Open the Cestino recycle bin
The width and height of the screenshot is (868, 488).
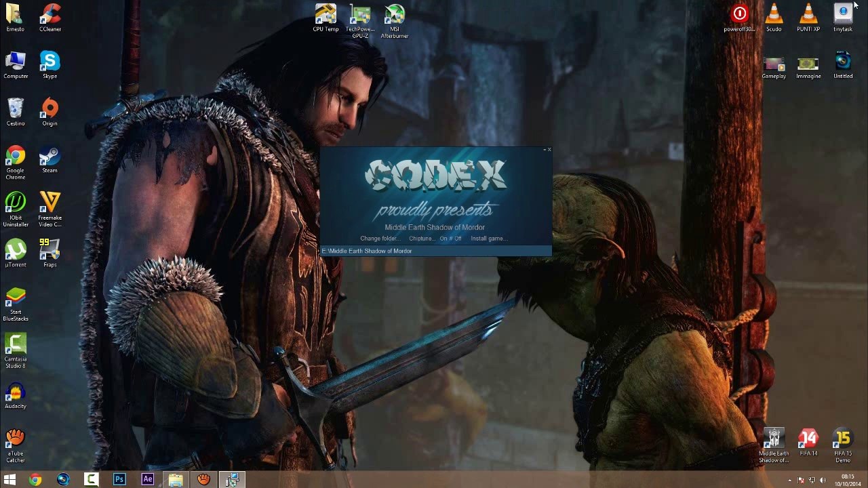16,112
